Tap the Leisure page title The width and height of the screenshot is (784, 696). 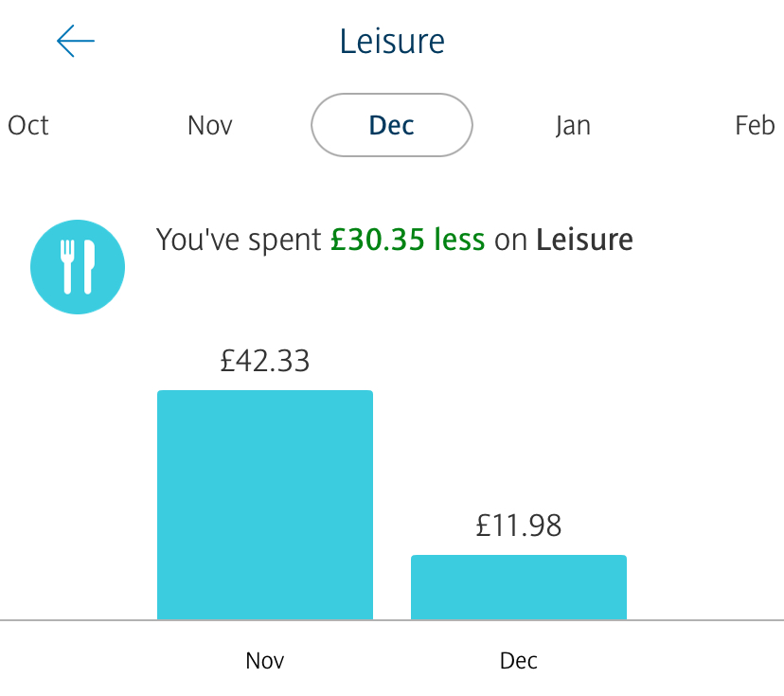click(392, 41)
